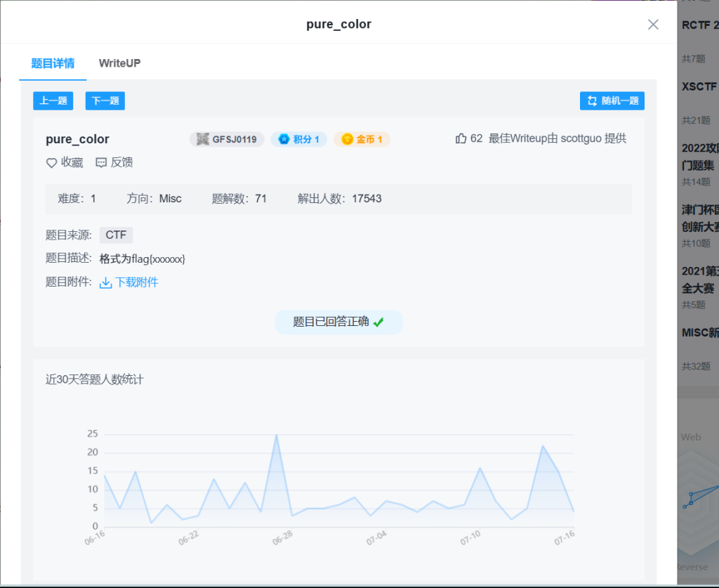Switch to the WriteUP tab

pos(119,63)
